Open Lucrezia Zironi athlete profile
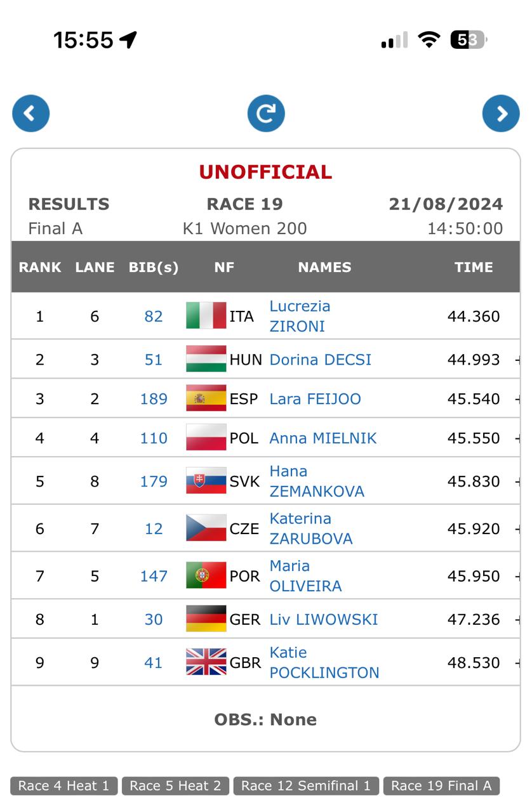This screenshot has height=812, width=532. coord(300,316)
